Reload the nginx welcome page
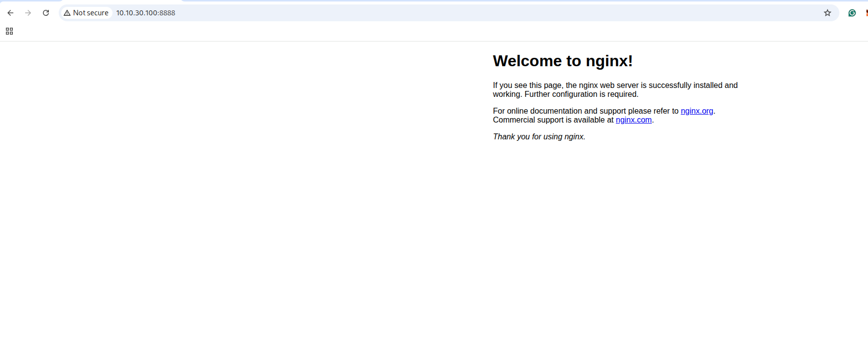 click(x=46, y=13)
